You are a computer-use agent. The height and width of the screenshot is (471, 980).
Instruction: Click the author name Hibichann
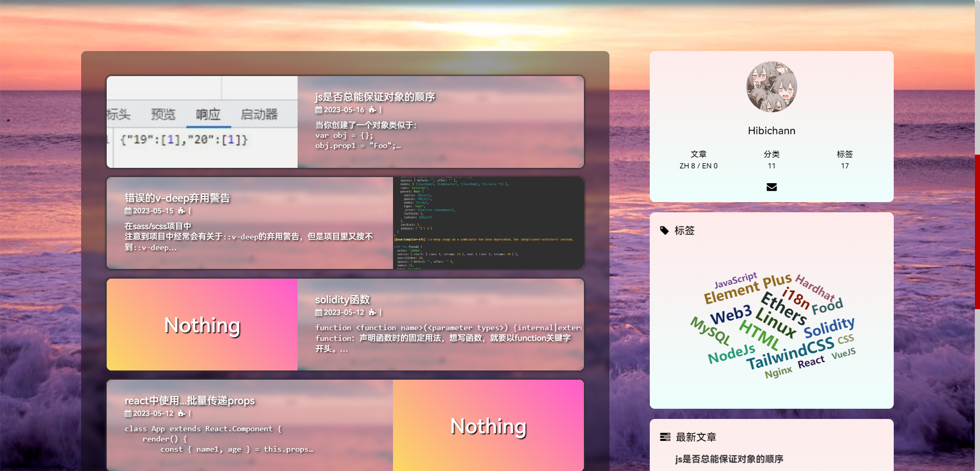click(x=771, y=130)
